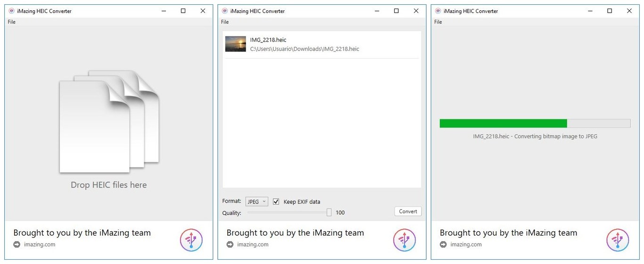
Task: Close the middle iMazing window
Action: point(416,11)
